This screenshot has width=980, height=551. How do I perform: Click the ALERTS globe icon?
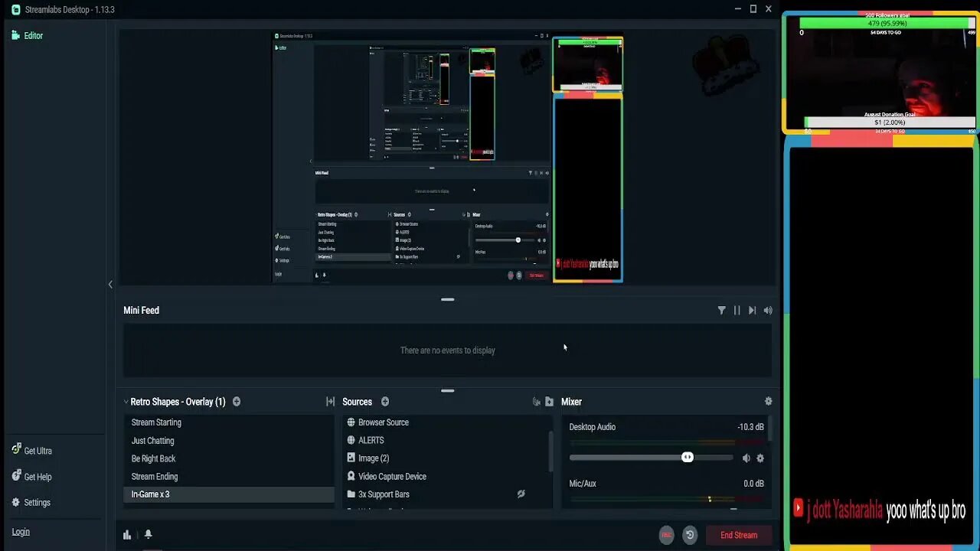pos(351,440)
